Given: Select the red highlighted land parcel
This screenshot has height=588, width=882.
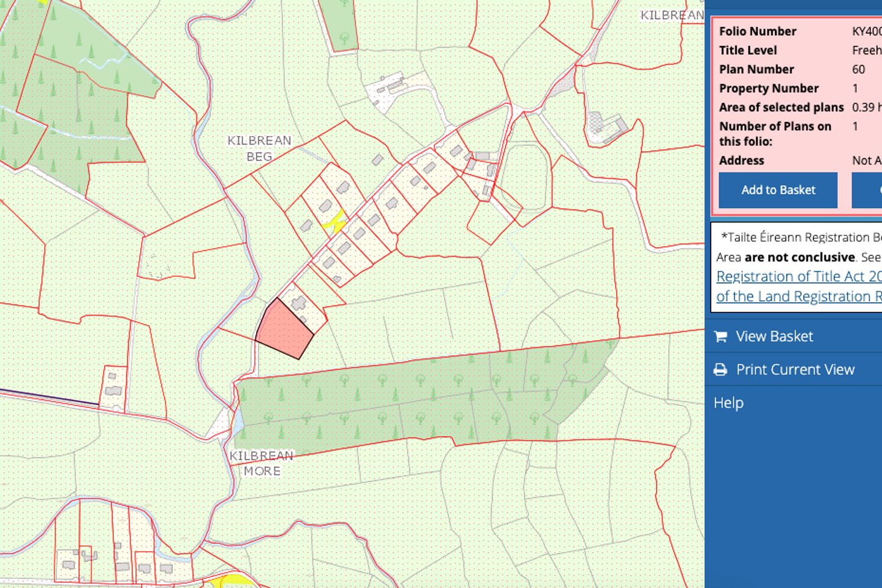Looking at the screenshot, I should pyautogui.click(x=283, y=331).
